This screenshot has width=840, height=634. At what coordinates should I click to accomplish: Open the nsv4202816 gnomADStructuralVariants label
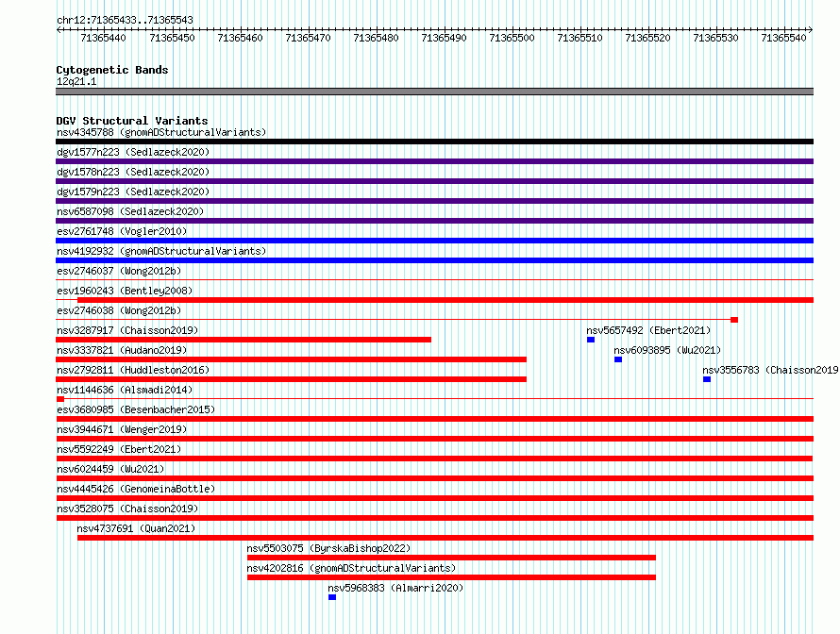351,568
